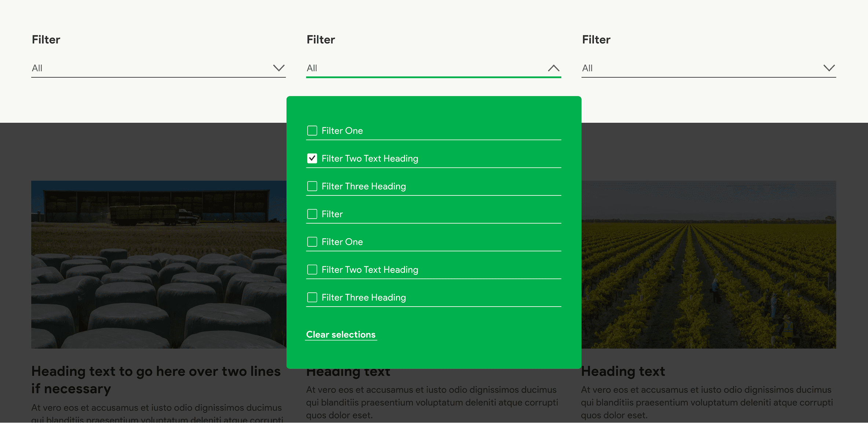Open the vineyard rows card image
868x423 pixels.
(x=709, y=264)
